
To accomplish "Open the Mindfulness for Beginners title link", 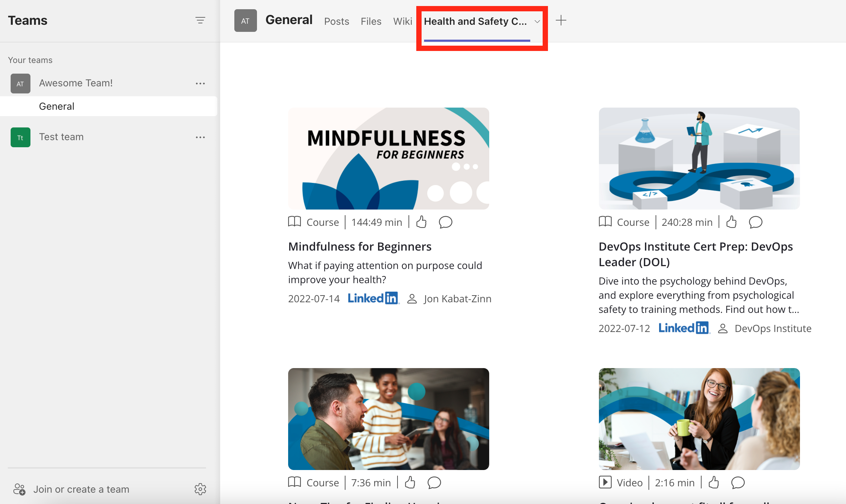I will pos(360,246).
